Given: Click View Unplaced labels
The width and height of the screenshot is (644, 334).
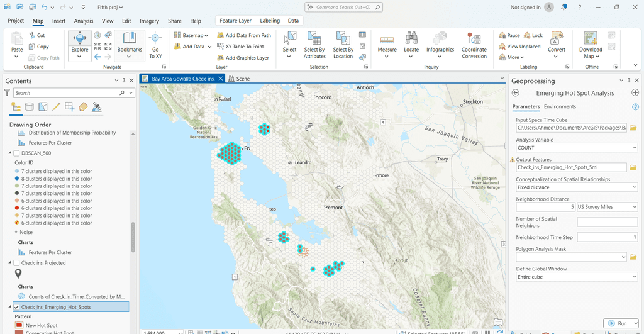Looking at the screenshot, I should pos(519,47).
